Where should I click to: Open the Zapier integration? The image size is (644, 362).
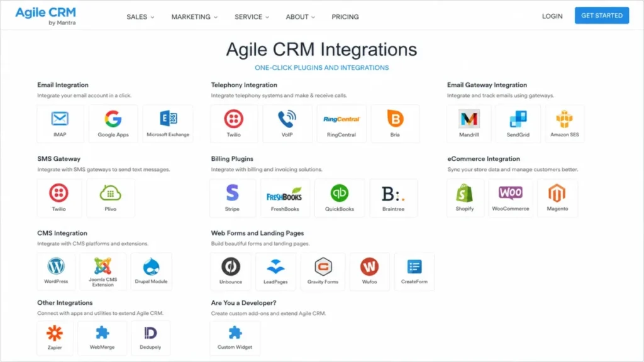(55, 338)
